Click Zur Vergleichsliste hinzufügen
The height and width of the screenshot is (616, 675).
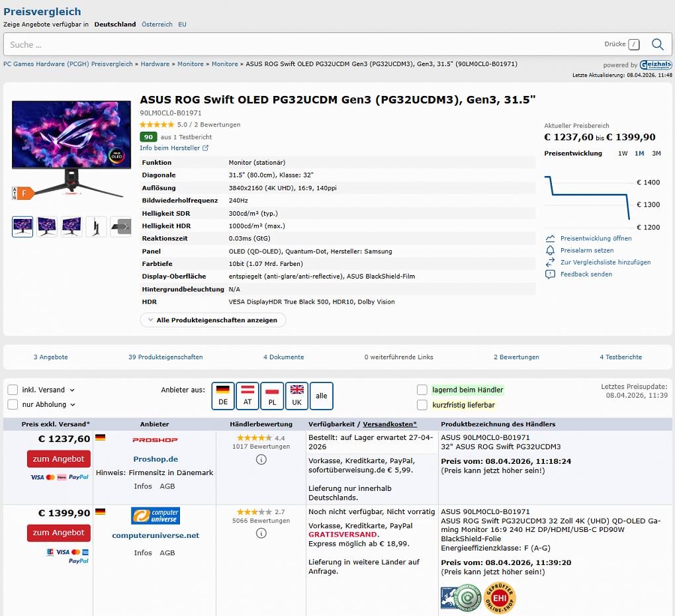coord(606,262)
